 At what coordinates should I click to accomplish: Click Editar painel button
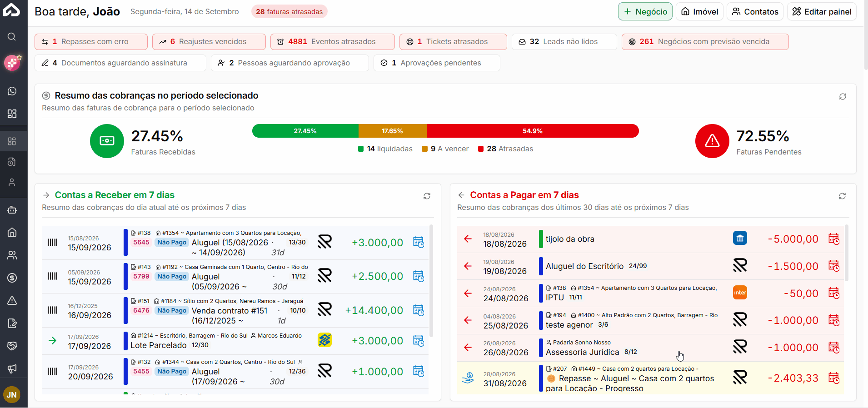[822, 12]
